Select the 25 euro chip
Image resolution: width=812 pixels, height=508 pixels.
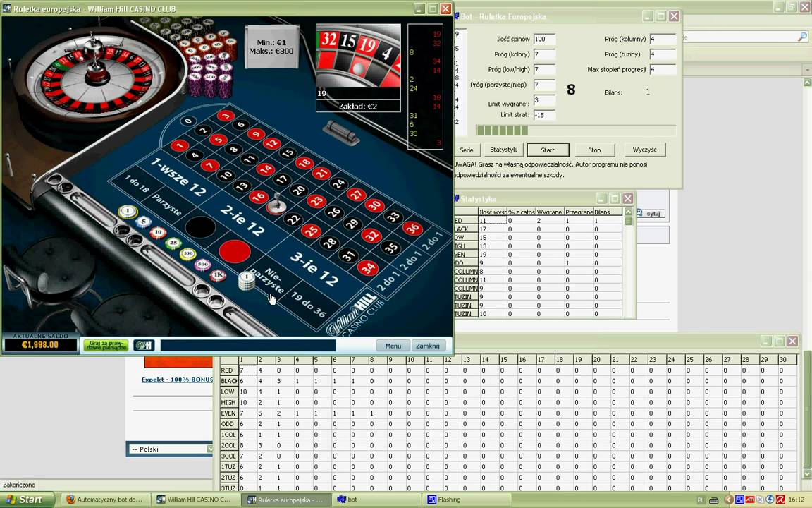point(173,243)
